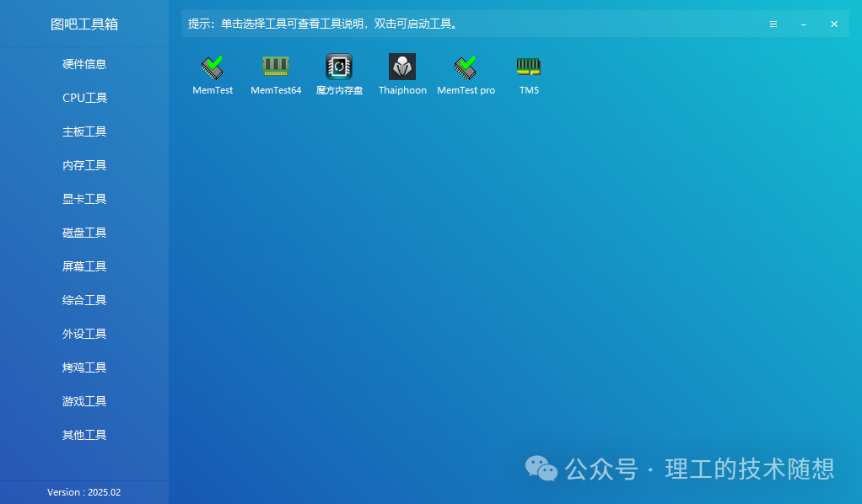This screenshot has width=862, height=504.
Task: Open Thaiphoon memory SPD tool
Action: pos(402,73)
